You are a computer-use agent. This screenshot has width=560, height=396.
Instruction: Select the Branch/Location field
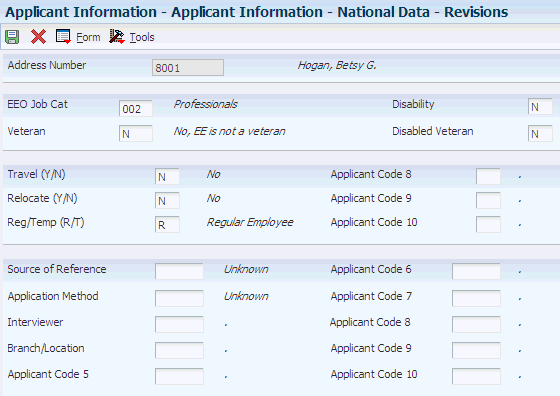coord(179,350)
